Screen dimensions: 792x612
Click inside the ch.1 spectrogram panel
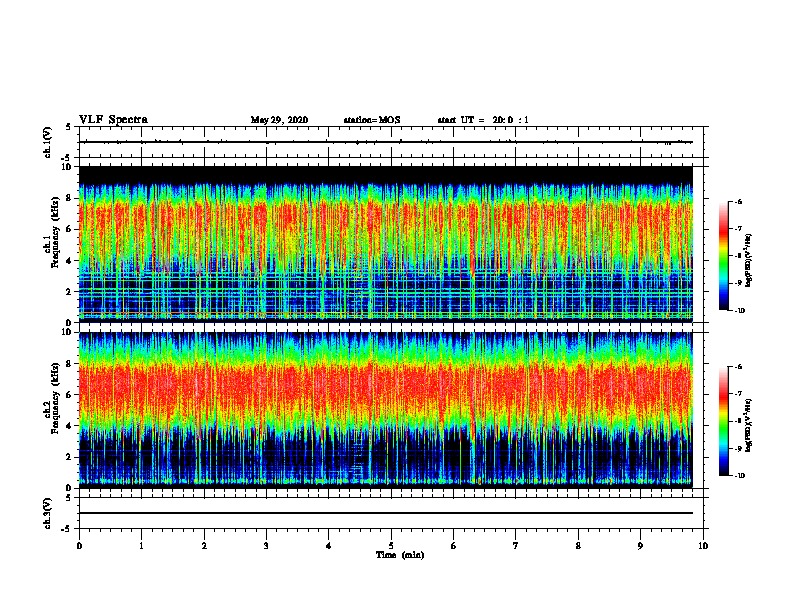[x=386, y=244]
